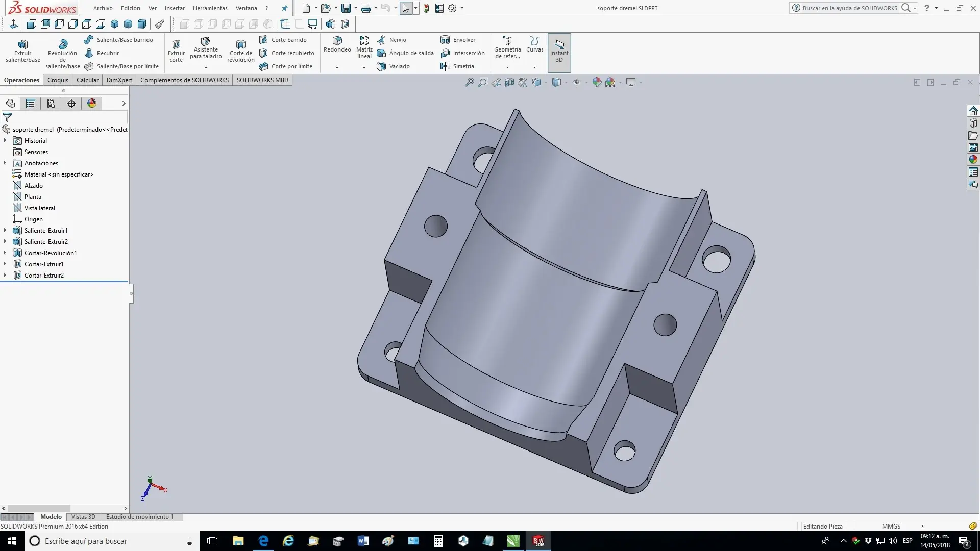Select the Corte por límite tool
Viewport: 980px width, 551px height.
point(285,66)
